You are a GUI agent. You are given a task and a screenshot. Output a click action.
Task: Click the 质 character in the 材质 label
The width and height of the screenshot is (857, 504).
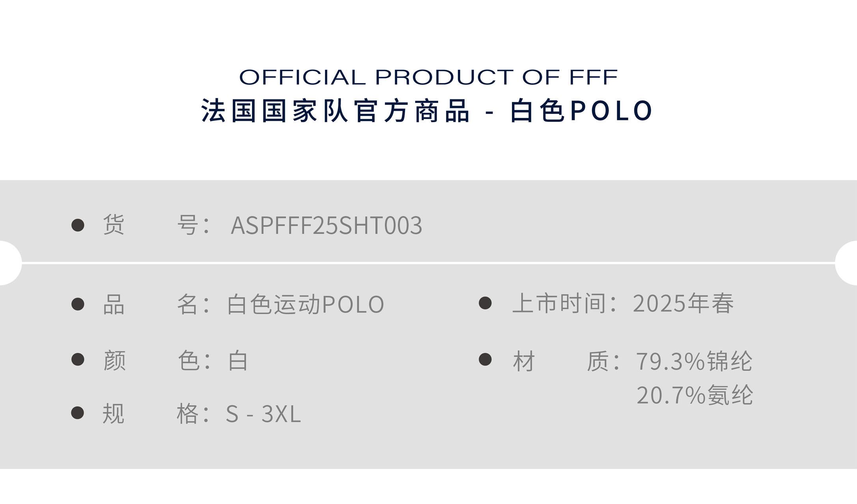pos(597,361)
